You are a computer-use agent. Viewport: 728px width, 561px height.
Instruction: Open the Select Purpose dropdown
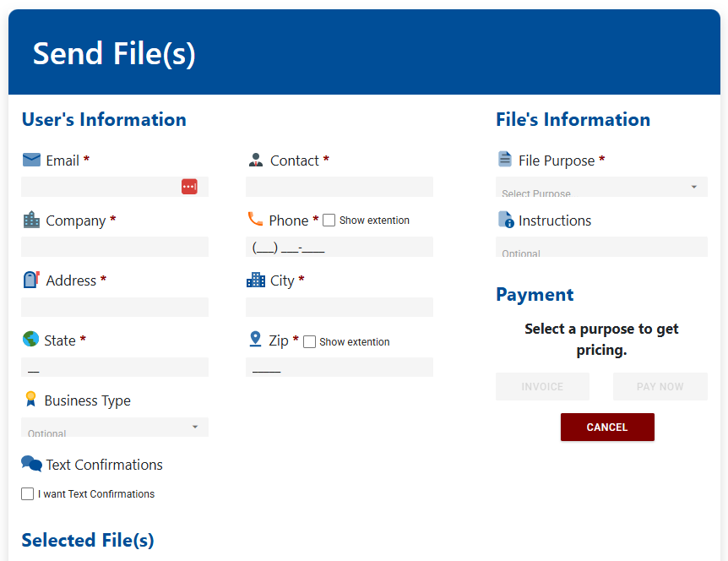pyautogui.click(x=600, y=187)
